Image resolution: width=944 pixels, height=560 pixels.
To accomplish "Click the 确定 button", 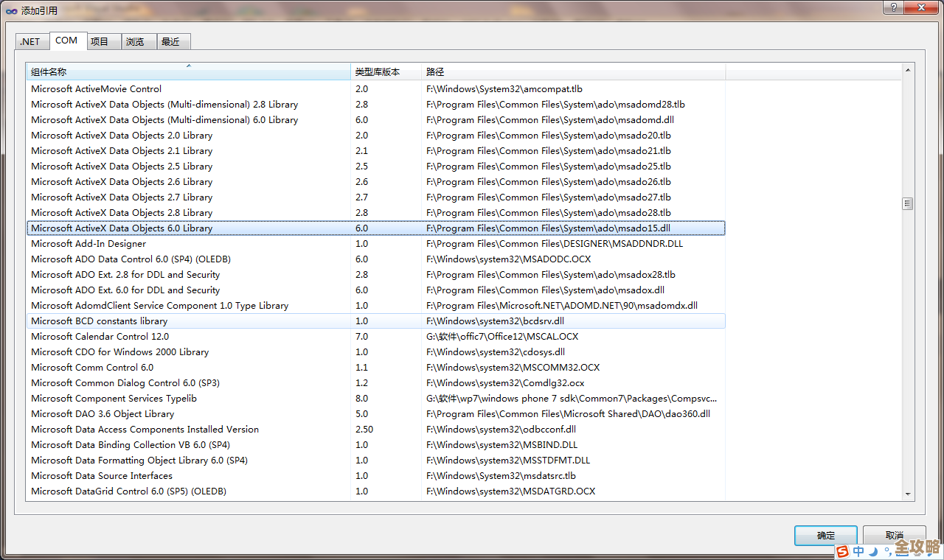I will click(x=825, y=536).
